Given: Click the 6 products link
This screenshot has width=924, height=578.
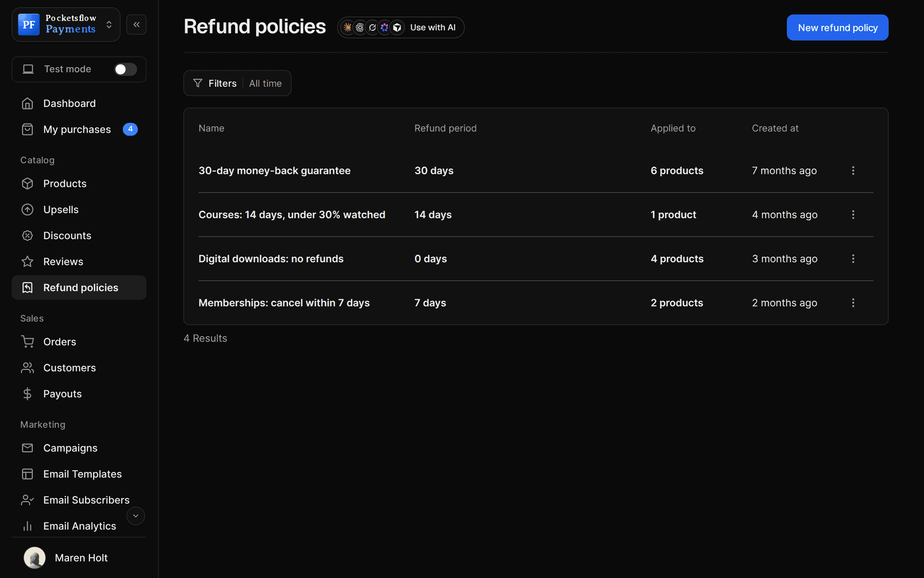Looking at the screenshot, I should [x=677, y=171].
